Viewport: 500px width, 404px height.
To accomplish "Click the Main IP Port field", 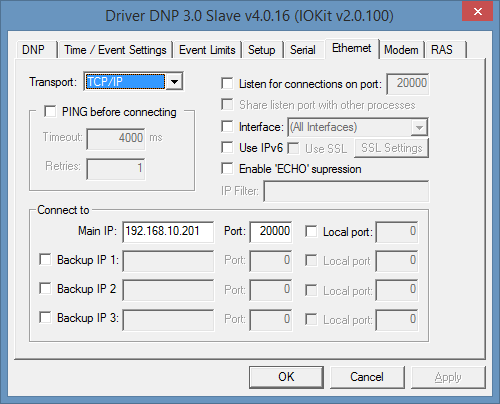I will click(x=271, y=232).
